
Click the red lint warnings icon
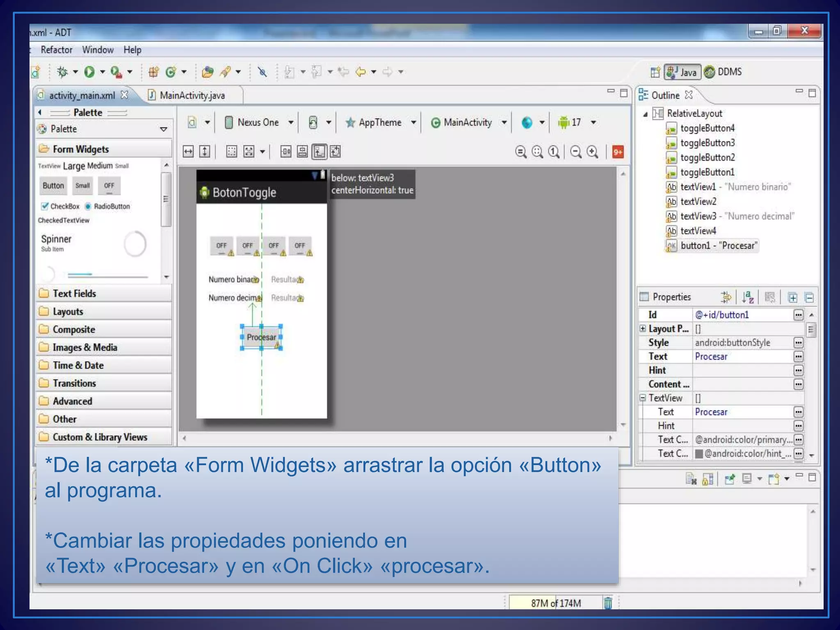pos(618,152)
